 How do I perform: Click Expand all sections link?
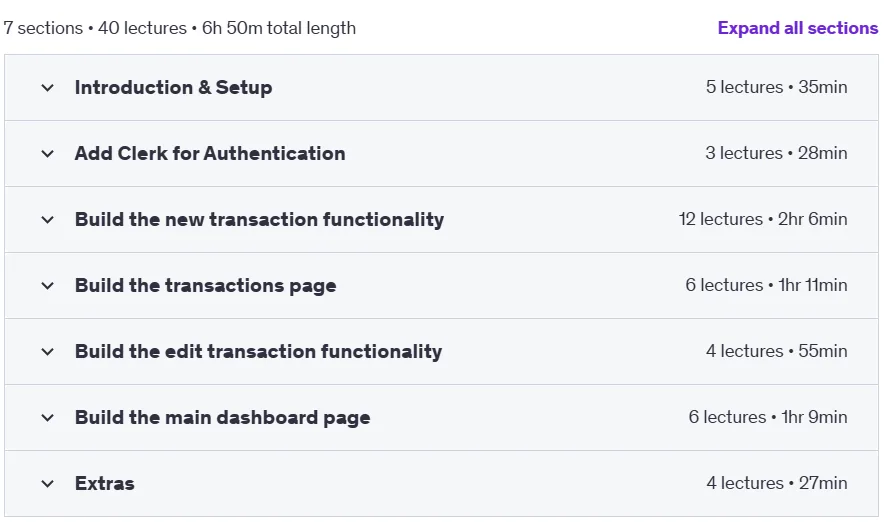tap(798, 28)
